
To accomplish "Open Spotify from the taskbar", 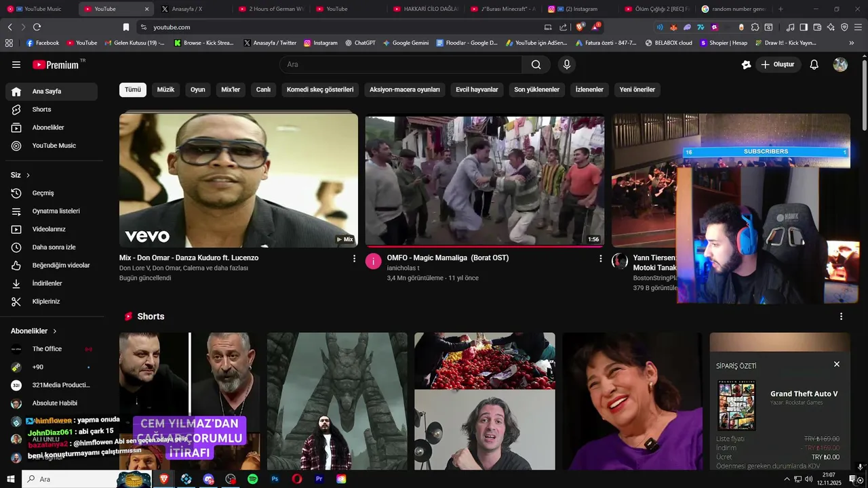I will point(252,479).
